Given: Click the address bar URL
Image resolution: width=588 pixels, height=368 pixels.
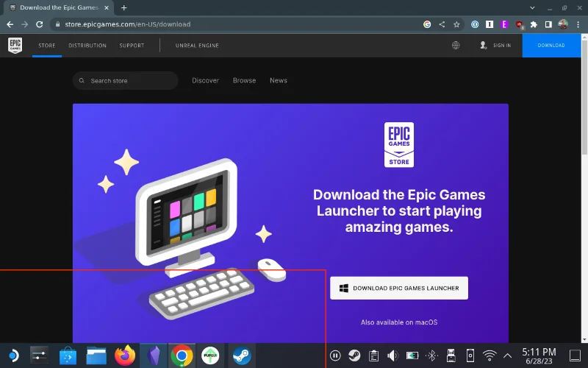Looking at the screenshot, I should (128, 24).
